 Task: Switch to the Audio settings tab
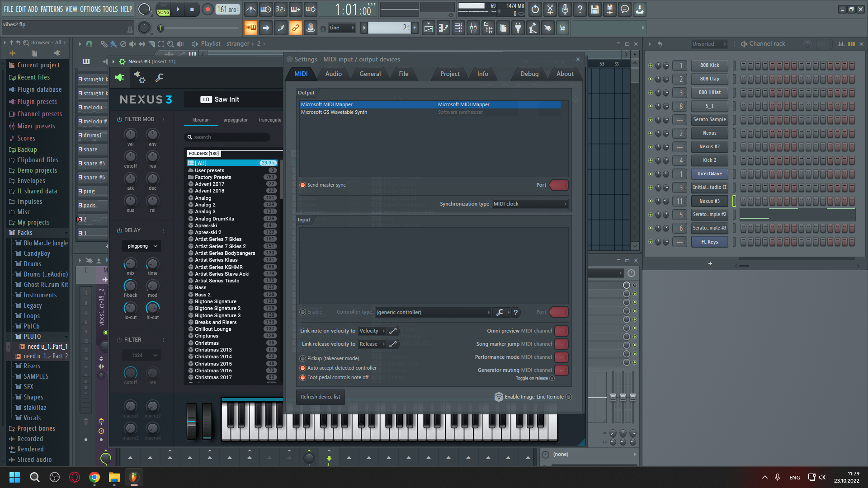pyautogui.click(x=334, y=74)
